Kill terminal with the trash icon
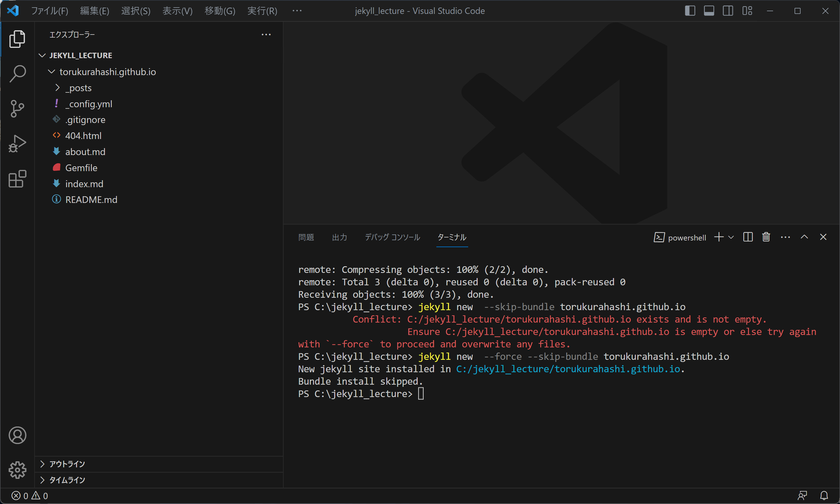Viewport: 840px width, 504px height. coord(766,237)
